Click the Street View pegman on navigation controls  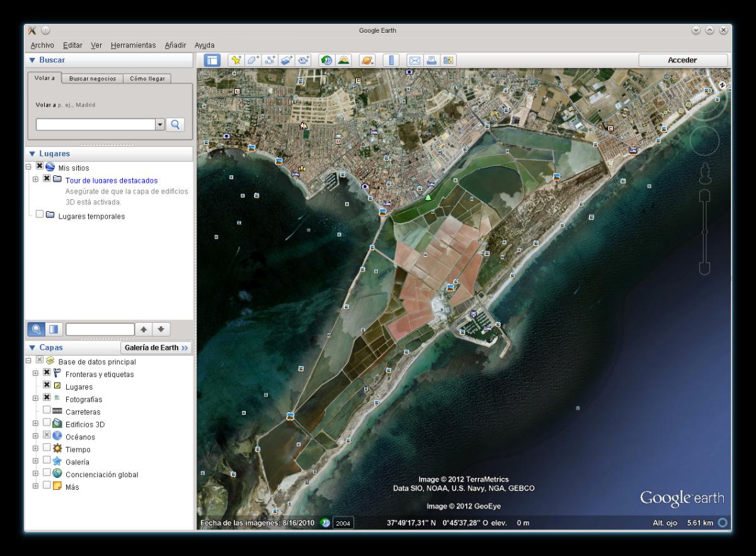[x=705, y=172]
